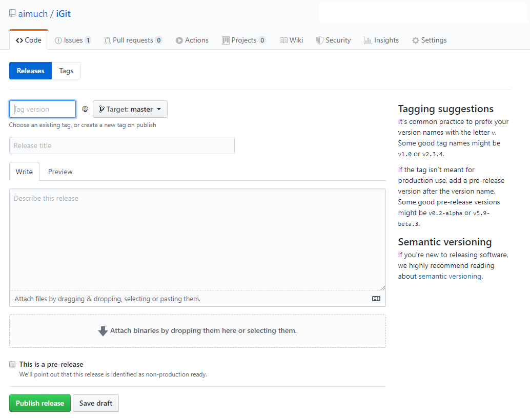This screenshot has height=420, width=530.
Task: View the Insights tab
Action: point(381,40)
